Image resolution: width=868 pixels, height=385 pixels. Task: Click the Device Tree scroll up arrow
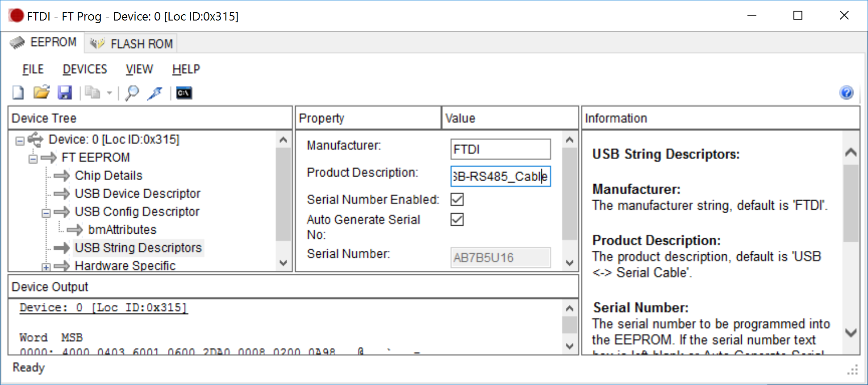pyautogui.click(x=283, y=140)
